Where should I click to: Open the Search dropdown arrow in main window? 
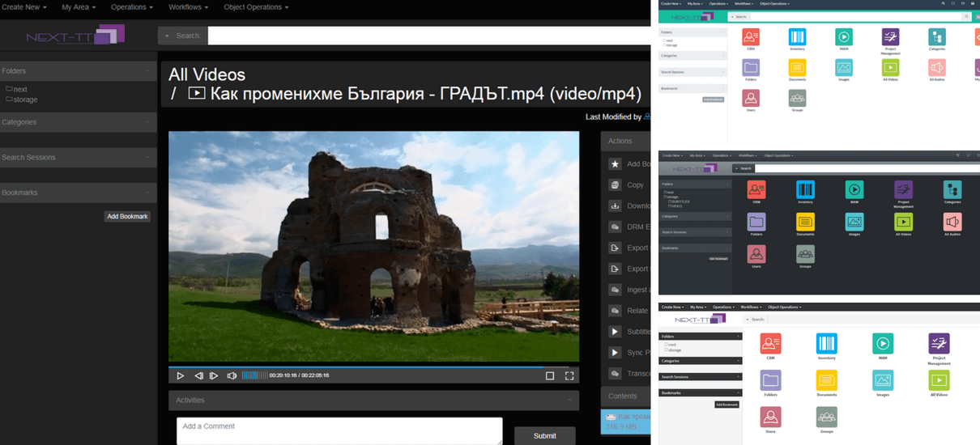point(166,36)
